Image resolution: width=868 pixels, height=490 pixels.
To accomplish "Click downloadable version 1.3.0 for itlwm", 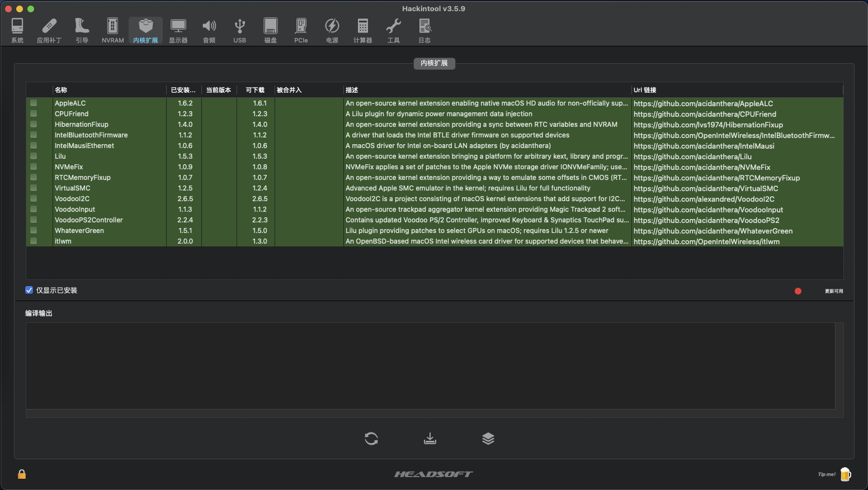I will point(260,241).
